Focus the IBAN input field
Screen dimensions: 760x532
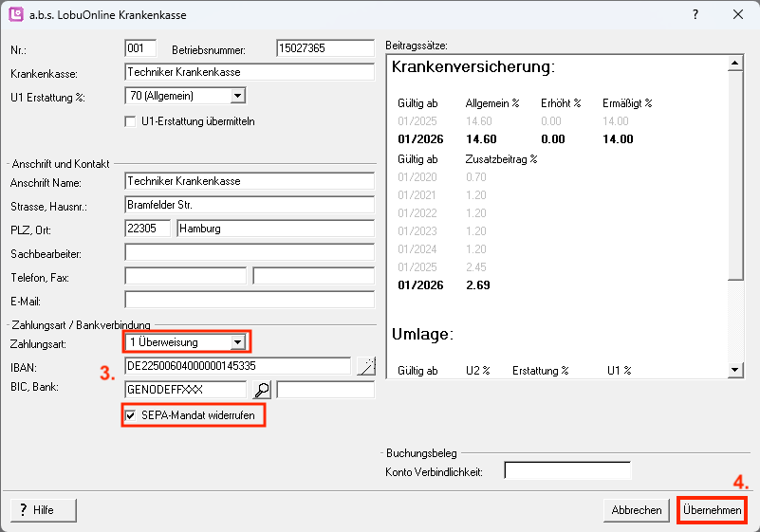pyautogui.click(x=237, y=366)
